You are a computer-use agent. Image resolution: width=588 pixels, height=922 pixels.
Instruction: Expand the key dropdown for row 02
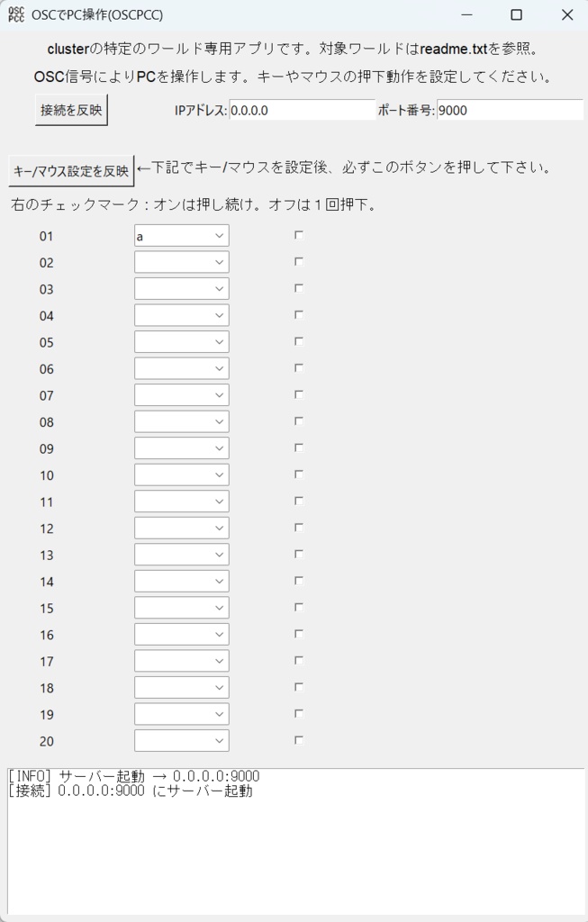pos(219,263)
